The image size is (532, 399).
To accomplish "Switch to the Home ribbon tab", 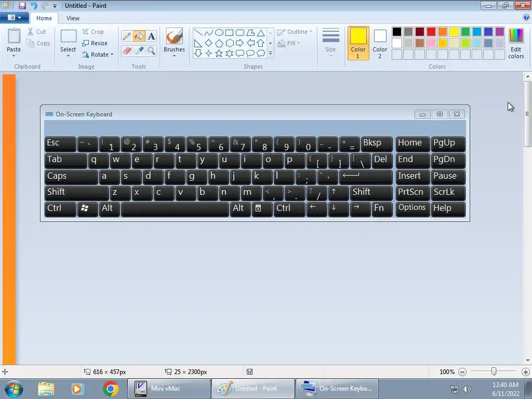I will [x=44, y=18].
